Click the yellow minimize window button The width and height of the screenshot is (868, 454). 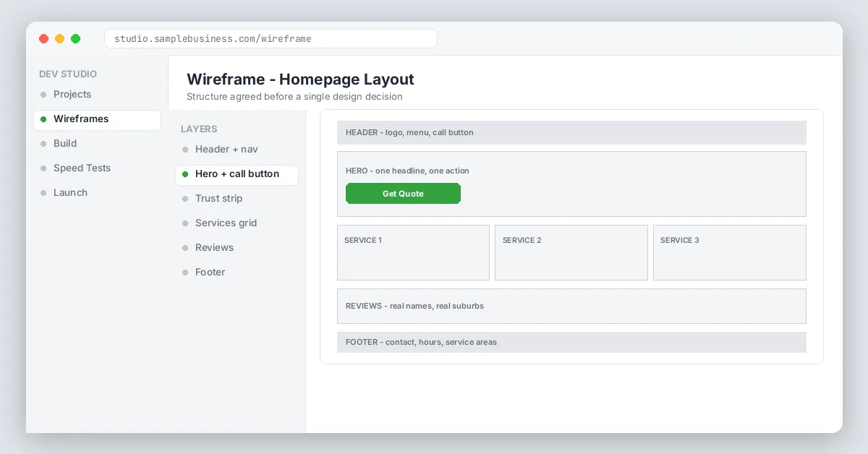pyautogui.click(x=60, y=38)
